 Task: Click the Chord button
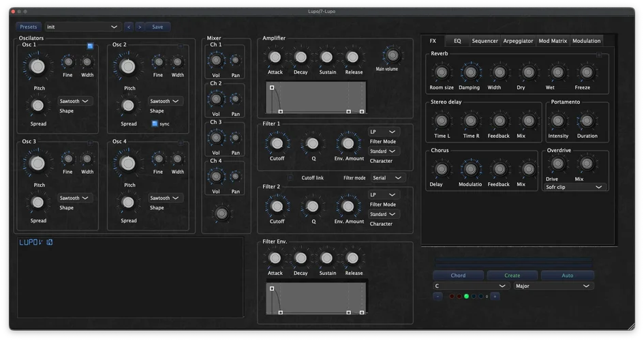458,276
